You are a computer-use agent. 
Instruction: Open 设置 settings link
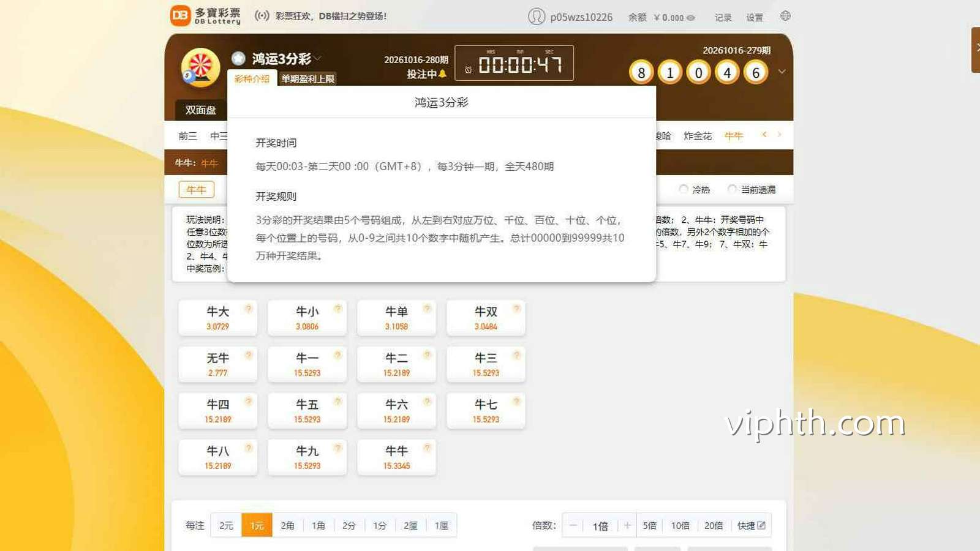click(755, 18)
